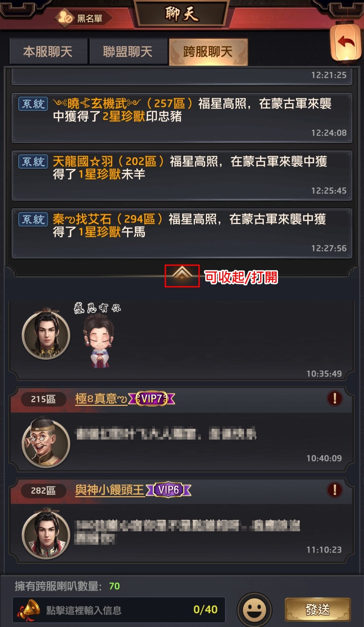Collapse system messages with the double chevron
Screen dimensions: 364x627
pyautogui.click(x=182, y=276)
